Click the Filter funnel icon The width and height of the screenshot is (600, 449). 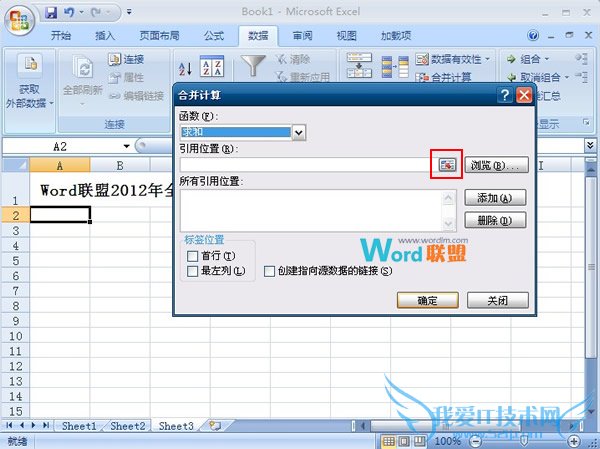[x=253, y=65]
